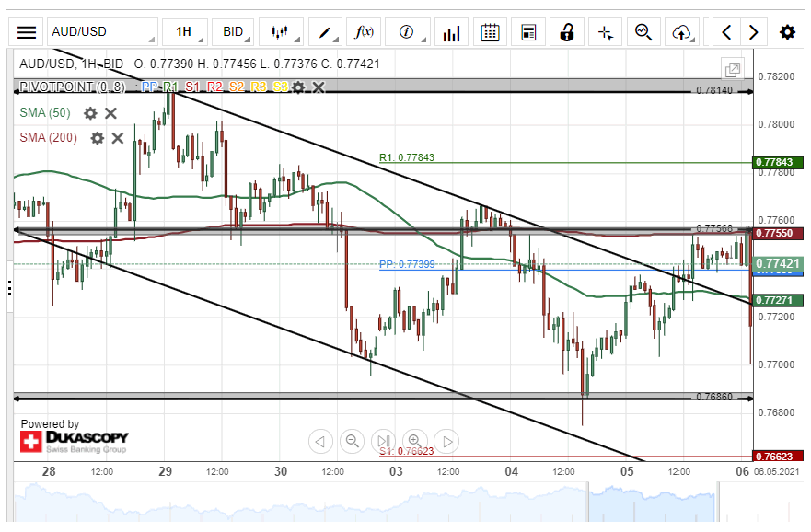Open SMA (200) settings gear
This screenshot has width=811, height=532.
pyautogui.click(x=98, y=138)
